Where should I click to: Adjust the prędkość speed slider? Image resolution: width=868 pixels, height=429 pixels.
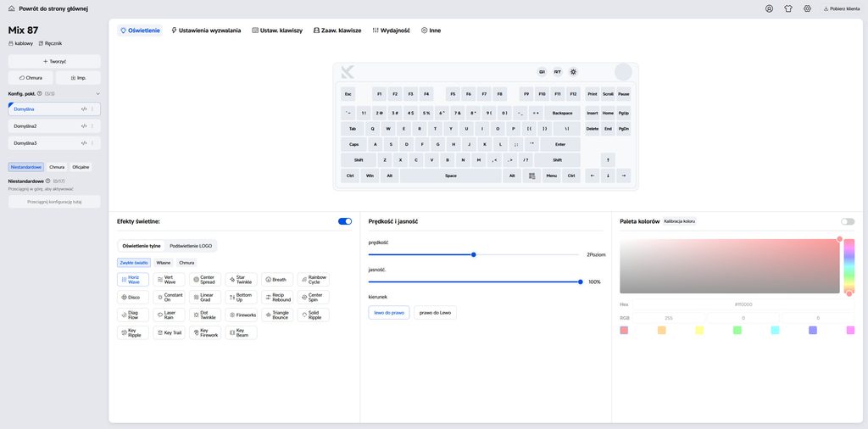pos(474,254)
